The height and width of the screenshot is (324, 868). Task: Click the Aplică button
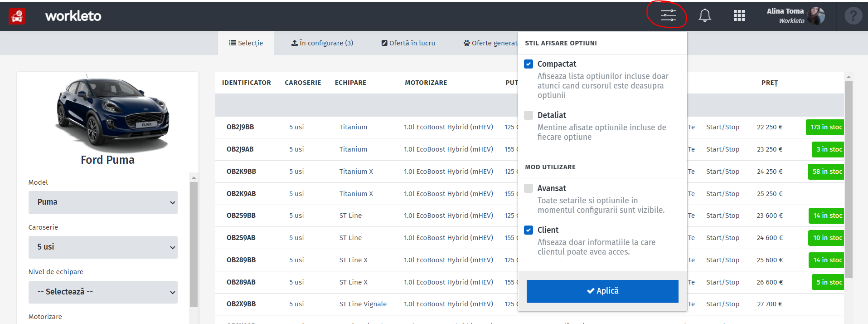pyautogui.click(x=602, y=291)
